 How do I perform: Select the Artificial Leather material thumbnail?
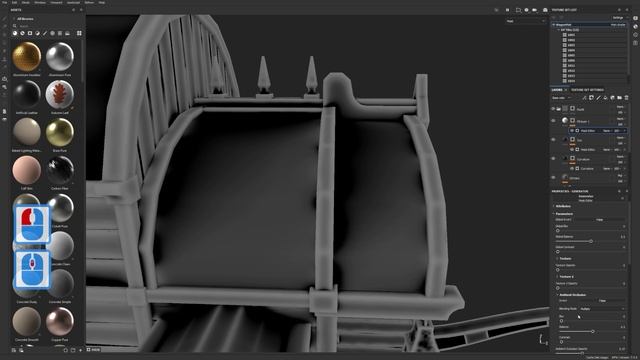[27, 95]
